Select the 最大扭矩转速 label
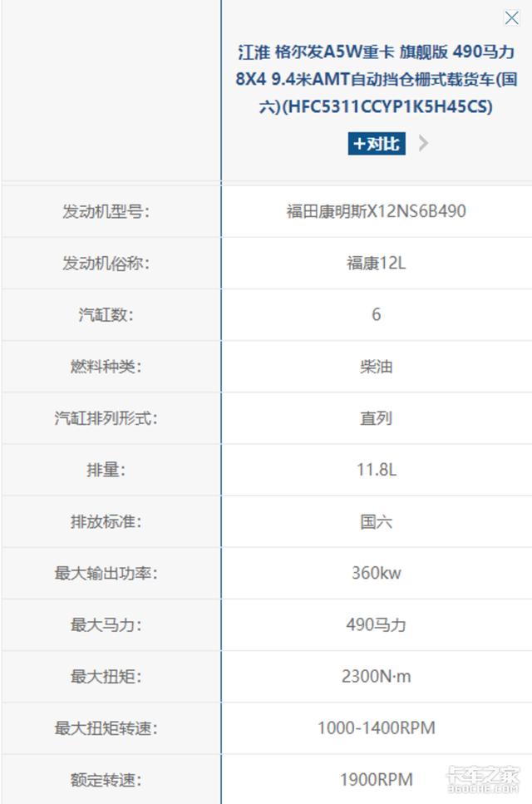This screenshot has width=532, height=804. [106, 728]
